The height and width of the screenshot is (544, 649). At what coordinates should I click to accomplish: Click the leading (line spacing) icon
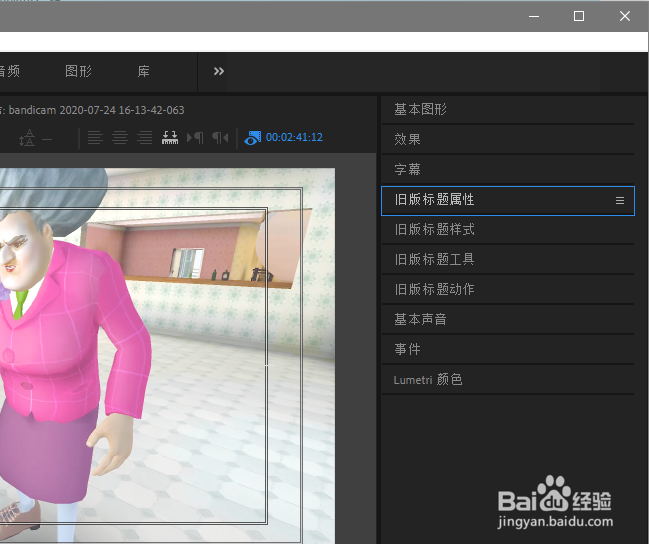tap(27, 138)
